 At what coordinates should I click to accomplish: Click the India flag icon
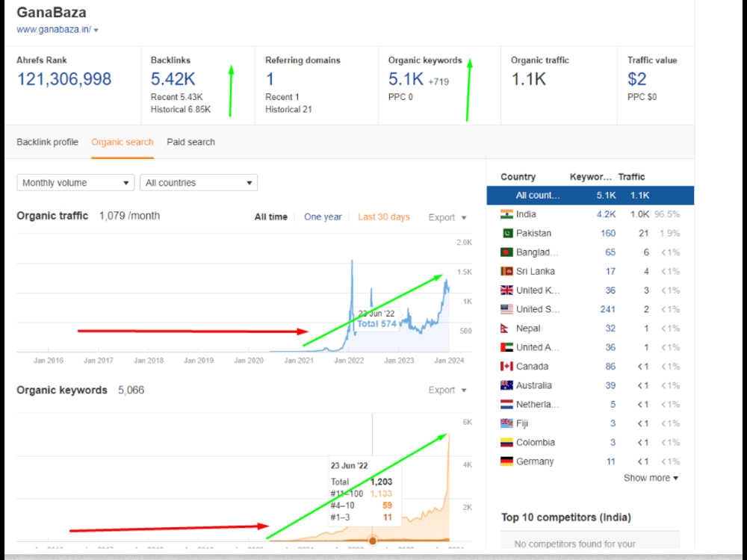[506, 214]
